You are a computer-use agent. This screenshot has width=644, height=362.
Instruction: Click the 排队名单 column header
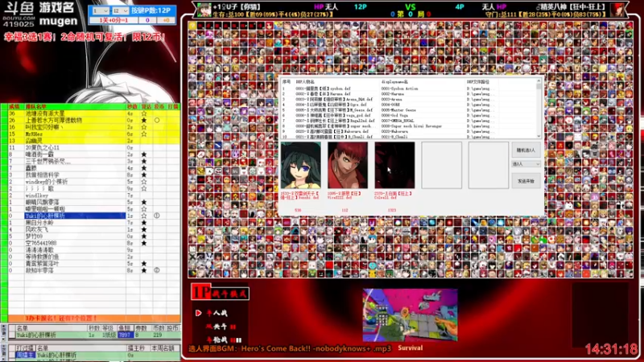(36, 107)
